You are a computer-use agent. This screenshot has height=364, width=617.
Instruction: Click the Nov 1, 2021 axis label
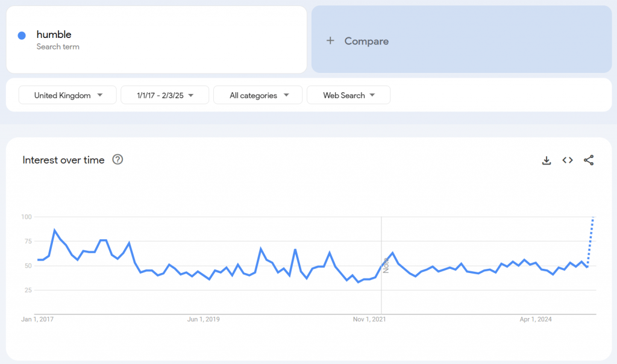click(369, 319)
